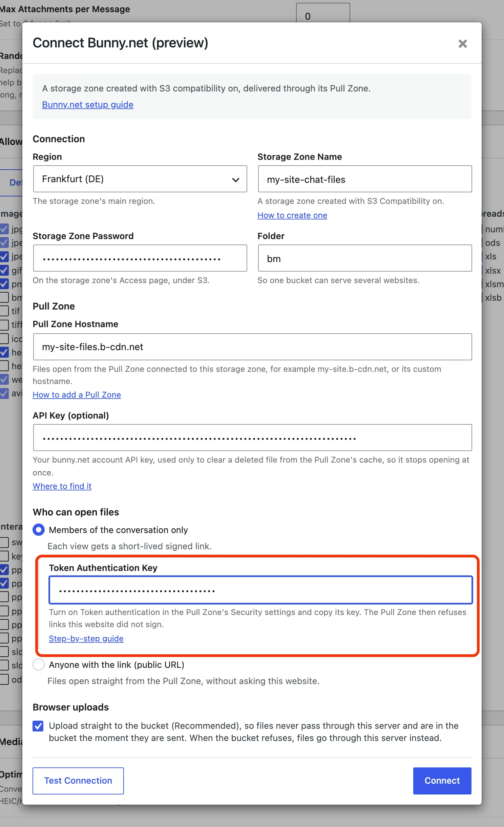Screen dimensions: 504x827
Task: Toggle the ico checkbox on the background page
Action: 4,339
